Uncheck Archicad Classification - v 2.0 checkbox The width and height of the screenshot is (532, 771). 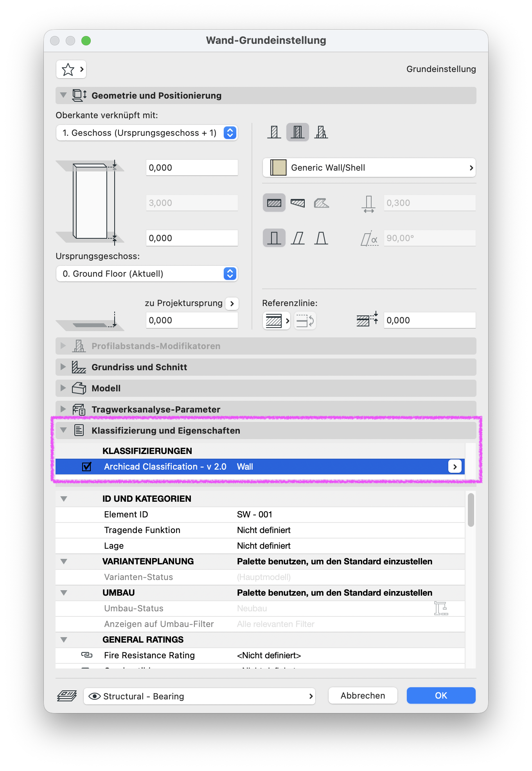click(87, 467)
